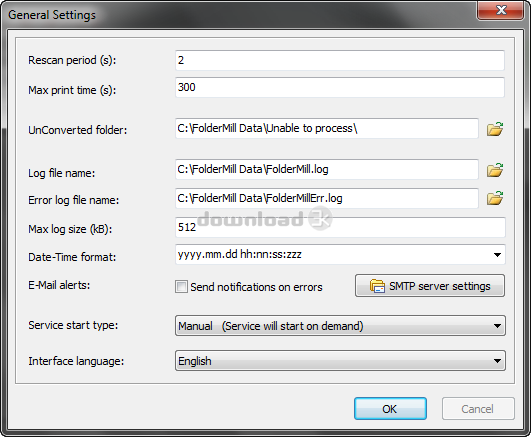Enable the Send notifications on errors checkbox

(x=181, y=287)
